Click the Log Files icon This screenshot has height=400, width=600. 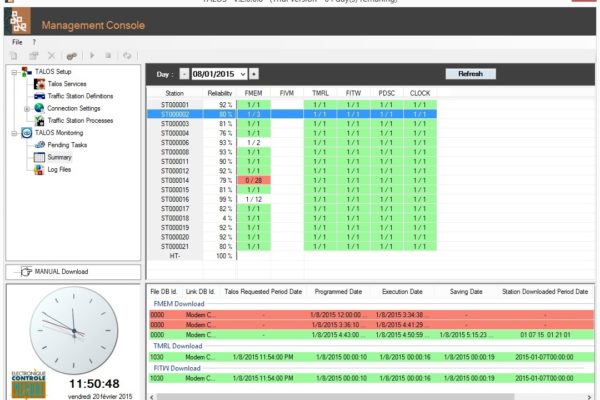click(x=39, y=170)
